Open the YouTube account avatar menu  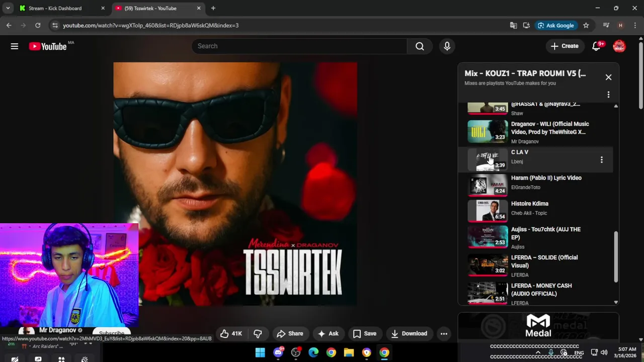pos(619,46)
